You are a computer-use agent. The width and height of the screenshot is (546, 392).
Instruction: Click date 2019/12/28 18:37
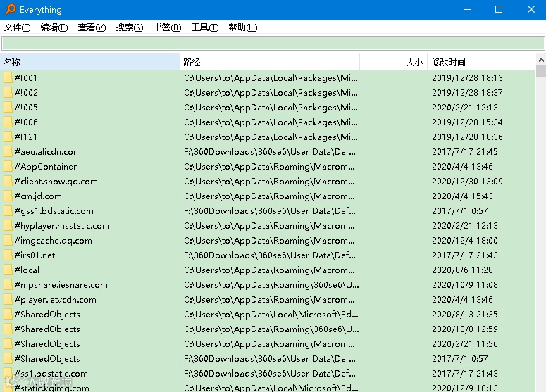pyautogui.click(x=467, y=92)
